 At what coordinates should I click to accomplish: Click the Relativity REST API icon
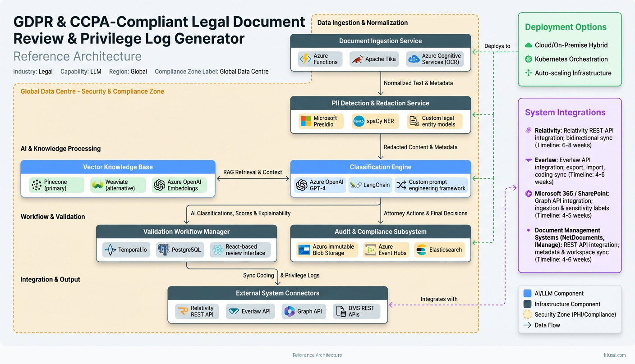(183, 311)
